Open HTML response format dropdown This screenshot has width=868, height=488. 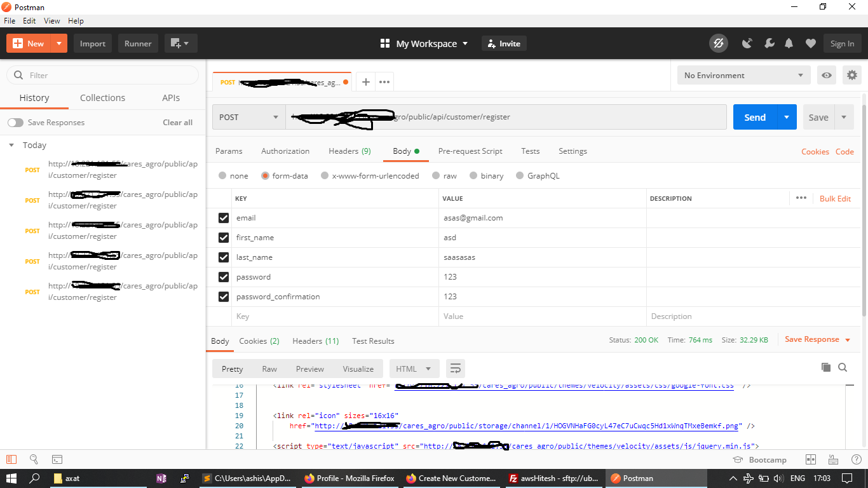(x=414, y=369)
